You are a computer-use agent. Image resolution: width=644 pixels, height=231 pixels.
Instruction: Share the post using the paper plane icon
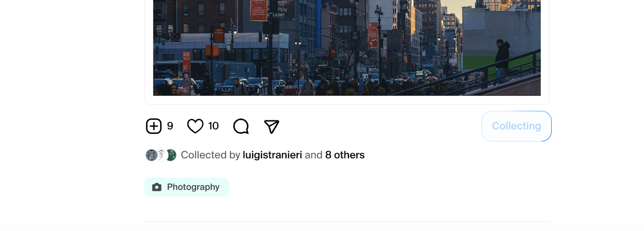pos(272,127)
